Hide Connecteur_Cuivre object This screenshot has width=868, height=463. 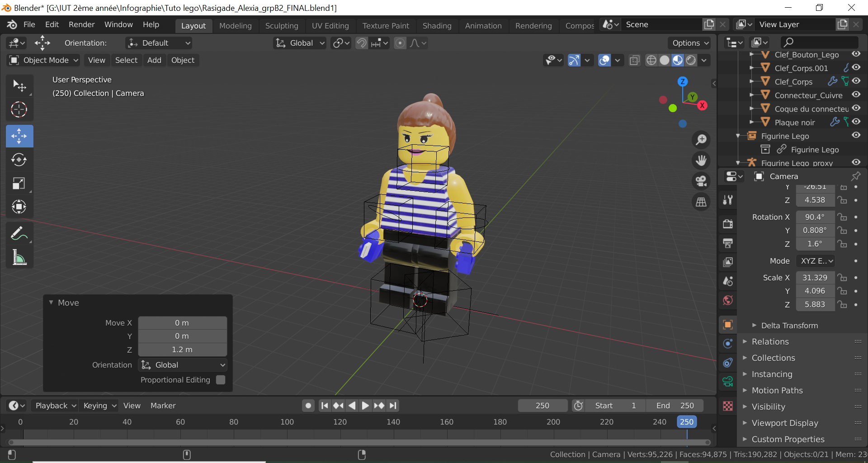pyautogui.click(x=856, y=94)
